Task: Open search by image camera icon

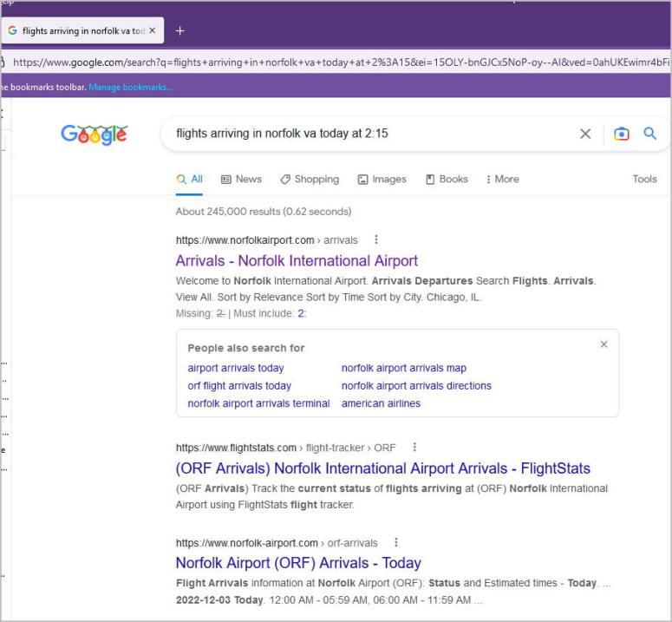Action: pos(621,134)
